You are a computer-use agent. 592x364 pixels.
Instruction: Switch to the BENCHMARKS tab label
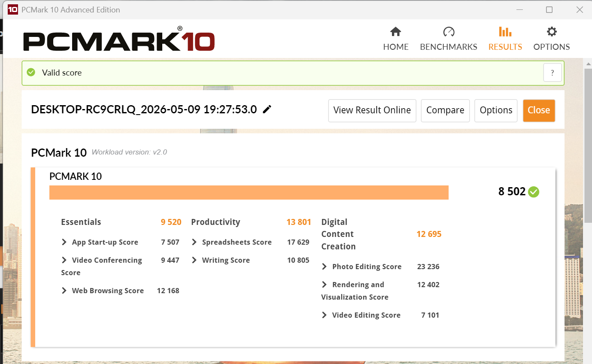449,47
